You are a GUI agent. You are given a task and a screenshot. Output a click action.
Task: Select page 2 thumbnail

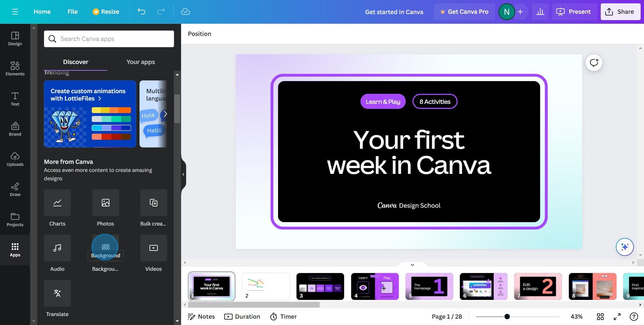266,286
